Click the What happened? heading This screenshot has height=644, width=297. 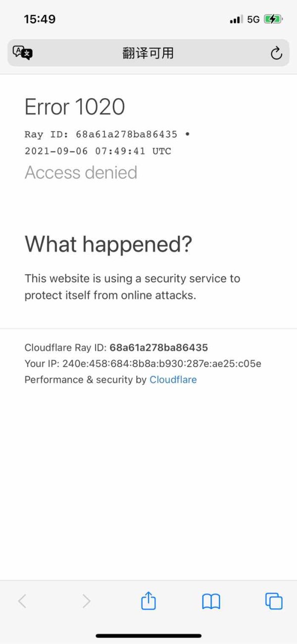click(108, 244)
